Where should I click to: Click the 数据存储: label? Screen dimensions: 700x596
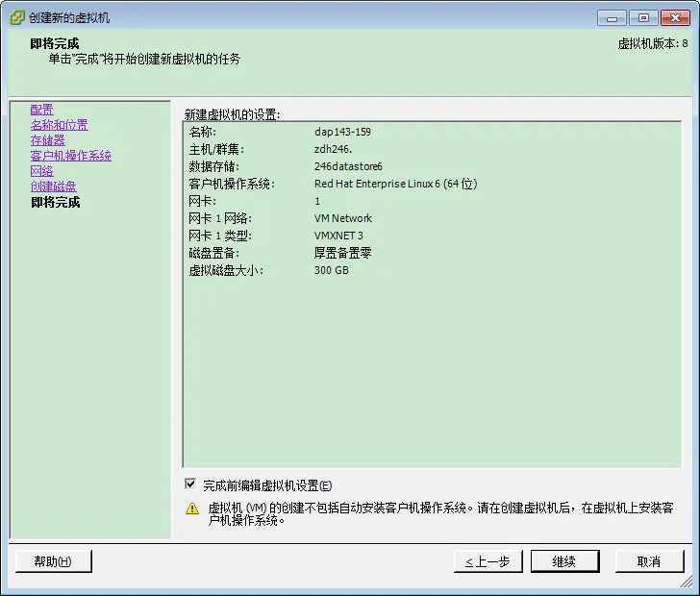tap(213, 166)
